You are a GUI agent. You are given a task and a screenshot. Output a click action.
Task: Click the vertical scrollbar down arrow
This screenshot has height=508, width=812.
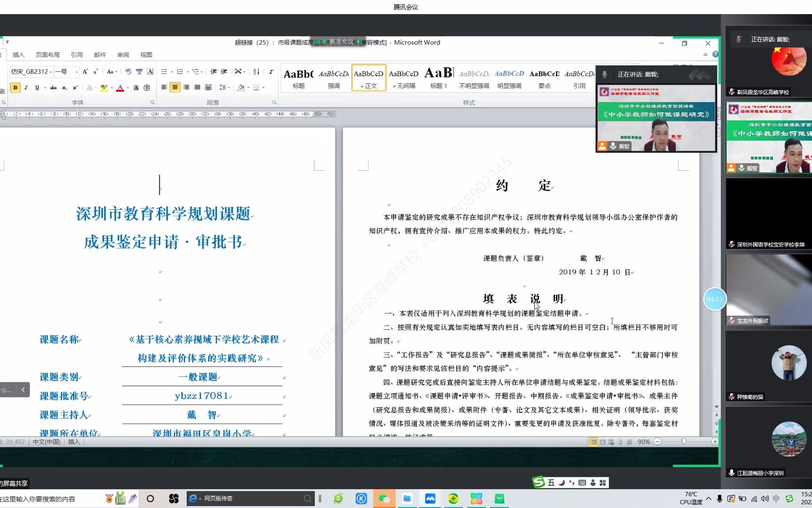pos(717,407)
